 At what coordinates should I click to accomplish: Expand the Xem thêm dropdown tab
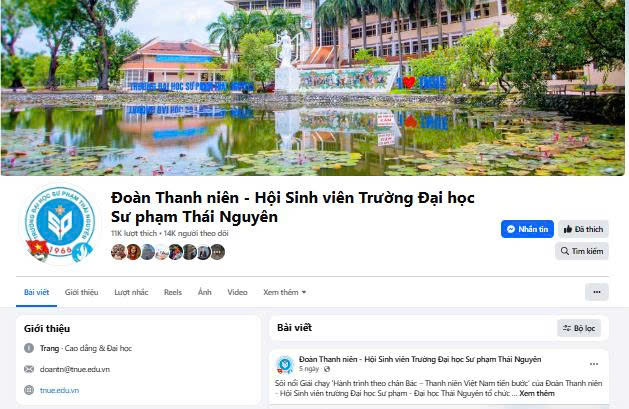[x=284, y=292]
